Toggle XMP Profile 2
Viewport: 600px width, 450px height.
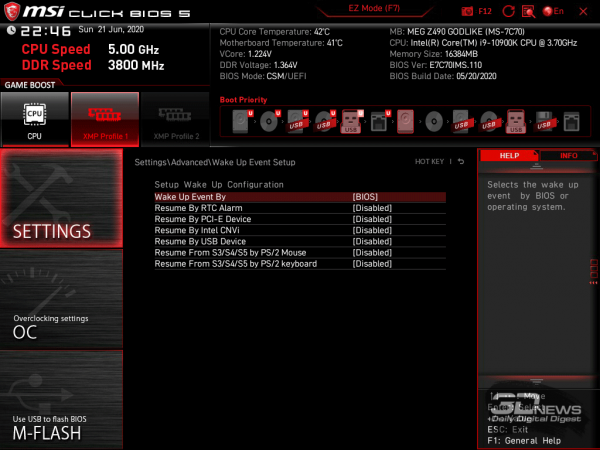175,119
